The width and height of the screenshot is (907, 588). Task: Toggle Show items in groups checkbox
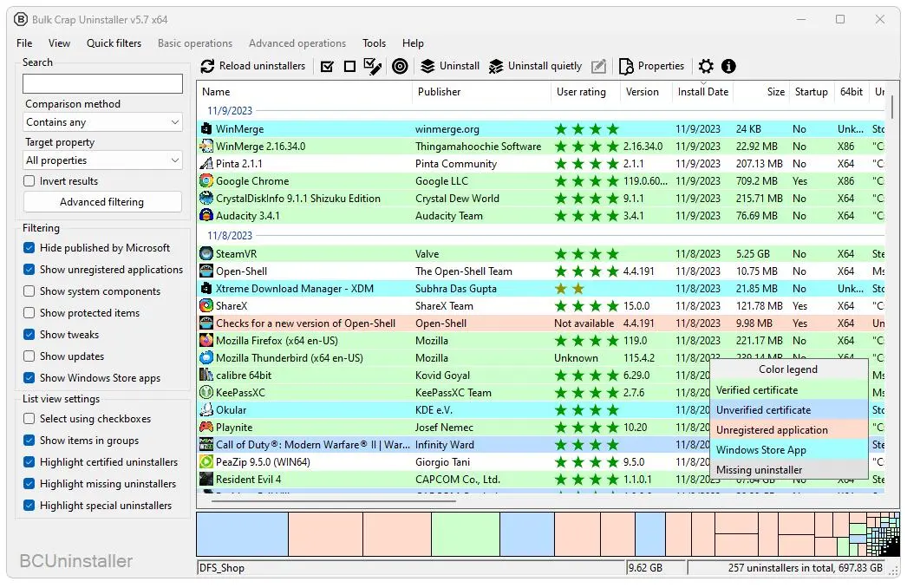pyautogui.click(x=29, y=441)
